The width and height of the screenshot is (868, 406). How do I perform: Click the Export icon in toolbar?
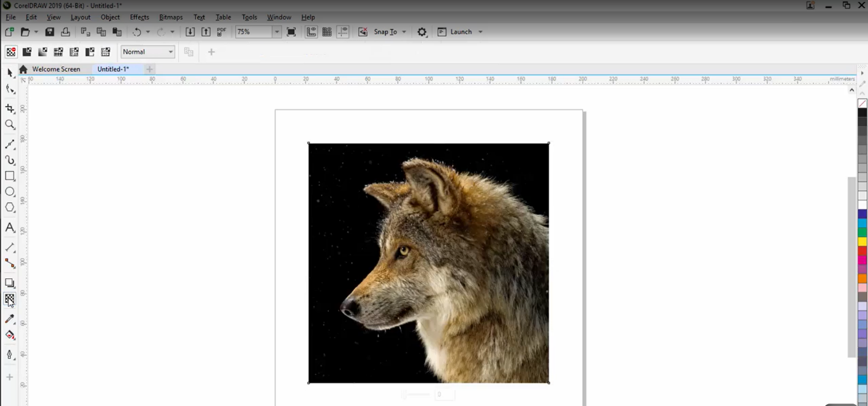coord(206,32)
